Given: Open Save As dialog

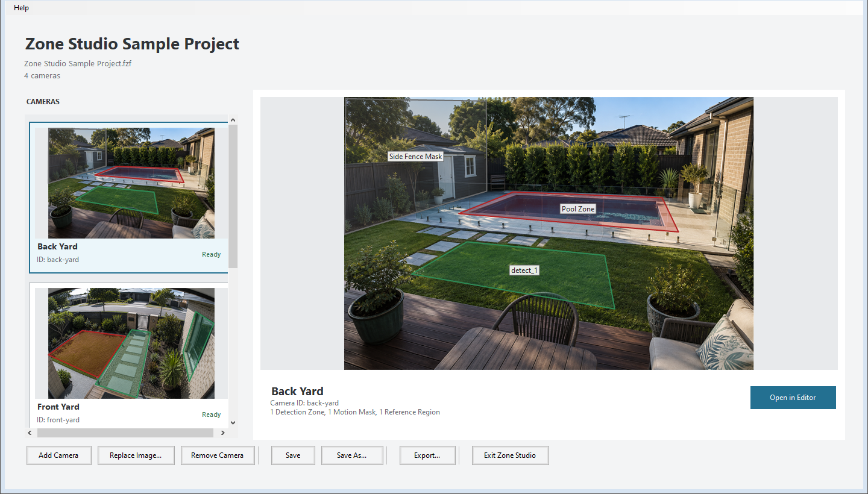Looking at the screenshot, I should coord(352,455).
